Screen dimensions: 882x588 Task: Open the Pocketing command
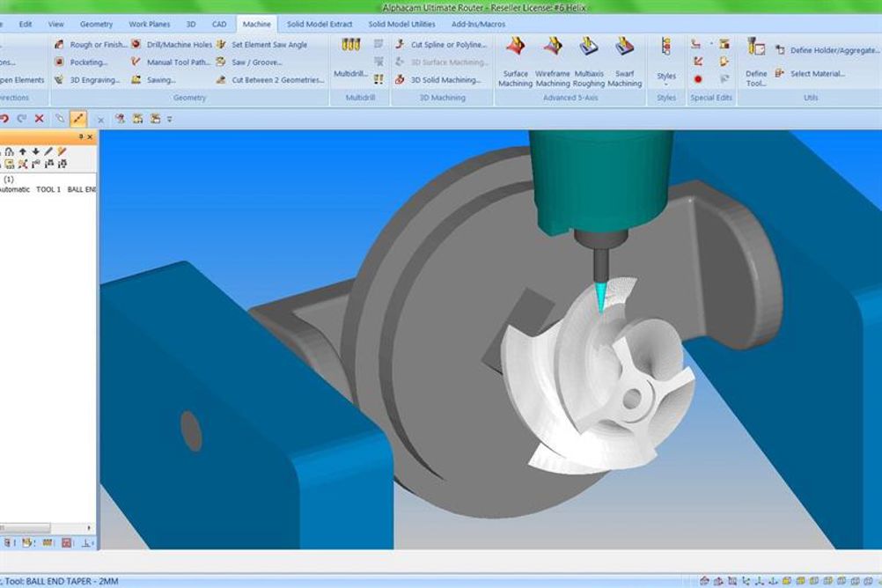click(x=82, y=62)
